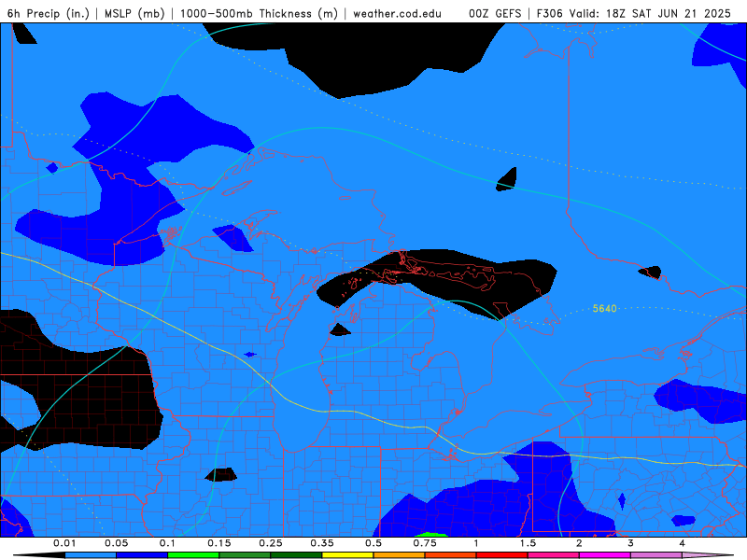Click the dark blue 0.05 legend swatch

point(142,555)
